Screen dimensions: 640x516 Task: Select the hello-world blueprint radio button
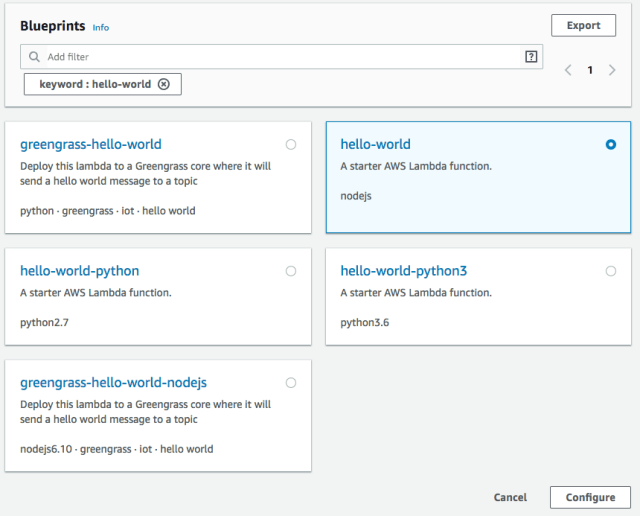(611, 144)
